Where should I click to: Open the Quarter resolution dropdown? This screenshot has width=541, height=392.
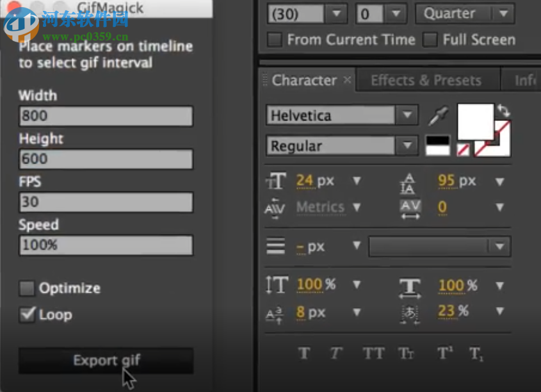click(x=464, y=14)
